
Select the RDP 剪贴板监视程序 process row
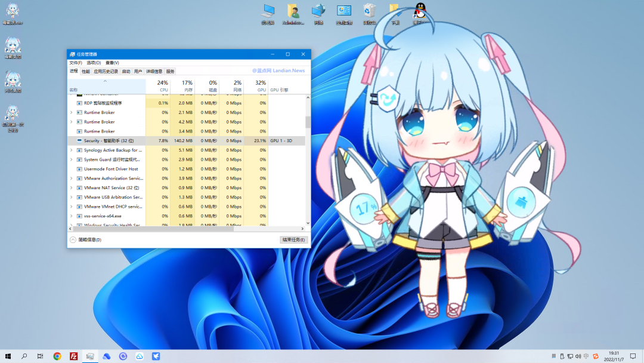[186, 103]
